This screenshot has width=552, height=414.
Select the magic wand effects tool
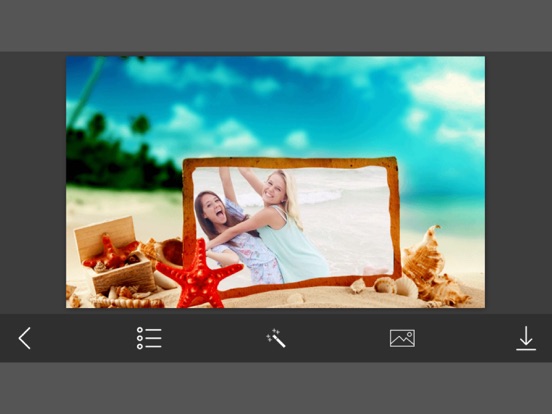(x=276, y=338)
